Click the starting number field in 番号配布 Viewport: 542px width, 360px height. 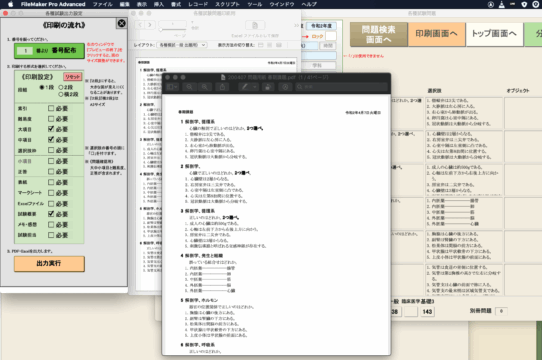(25, 51)
